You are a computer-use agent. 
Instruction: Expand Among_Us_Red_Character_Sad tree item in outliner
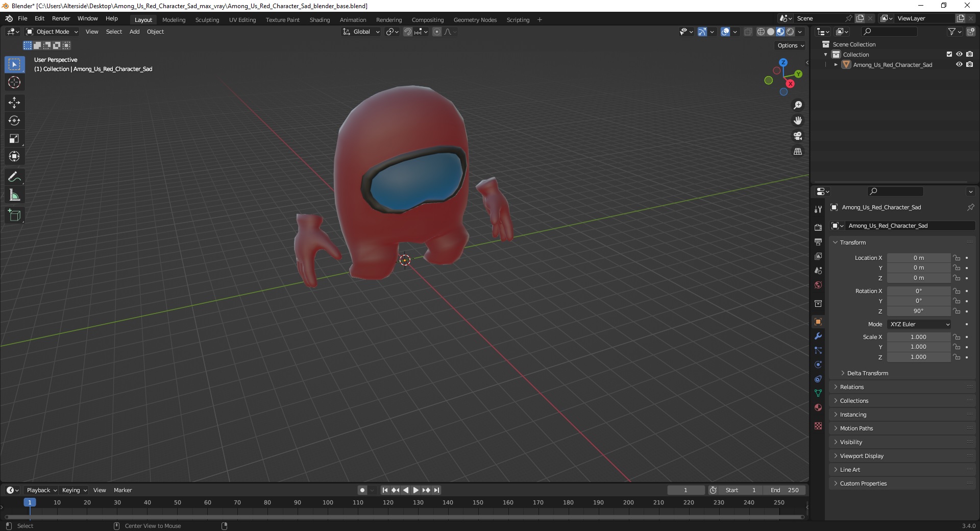(x=836, y=65)
